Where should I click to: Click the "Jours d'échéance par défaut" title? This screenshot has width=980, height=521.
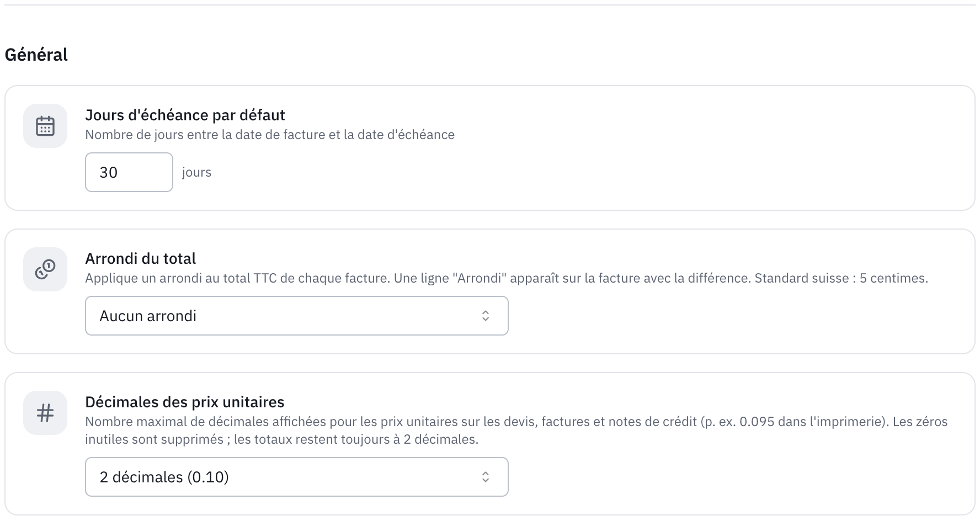click(185, 115)
